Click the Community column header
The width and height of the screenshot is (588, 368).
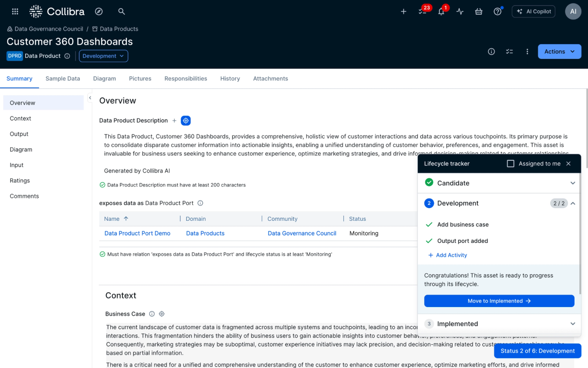283,219
